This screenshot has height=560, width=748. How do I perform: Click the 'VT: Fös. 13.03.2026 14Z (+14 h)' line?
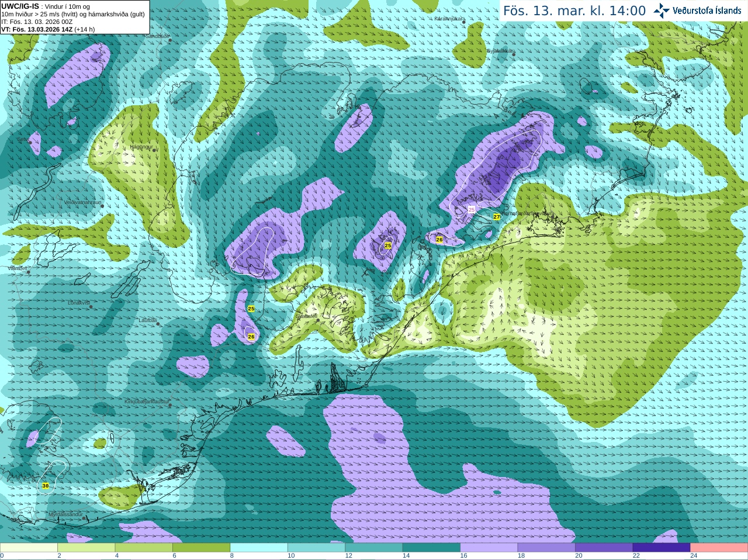[x=48, y=29]
